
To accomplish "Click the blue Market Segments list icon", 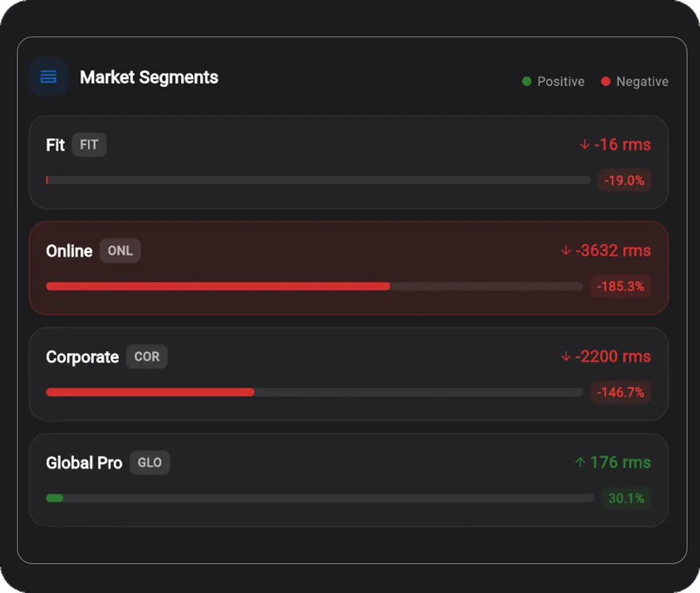I will pyautogui.click(x=48, y=77).
